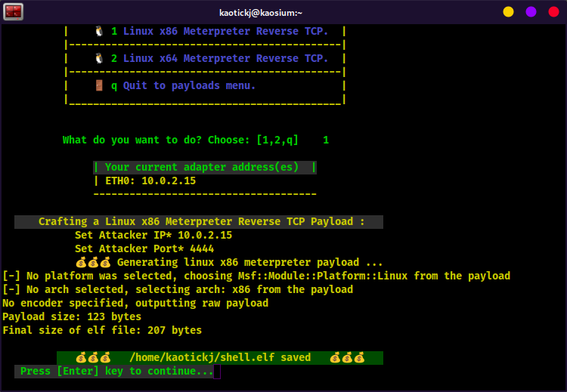Click the yellow minimize window button
567x392 pixels.
point(508,12)
